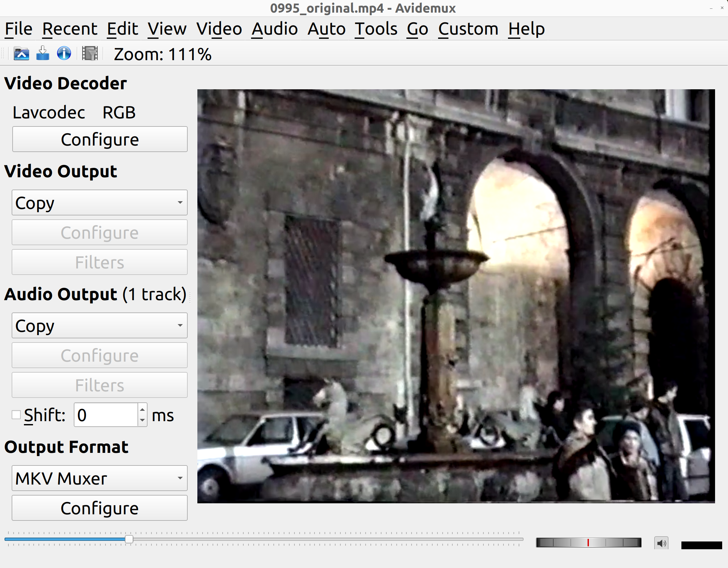Viewport: 728px width, 568px height.
Task: Open video file toolbar icon
Action: coord(21,54)
